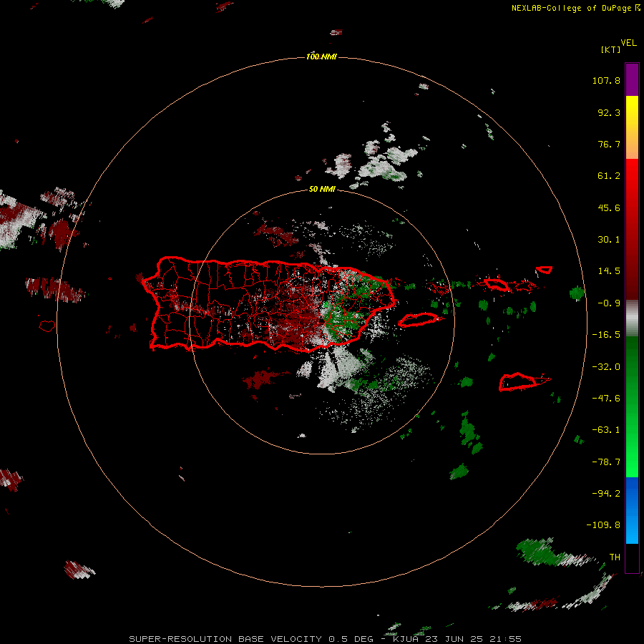This screenshot has width=644, height=644.
Task: Click the [KT] units label
Action: pos(611,49)
